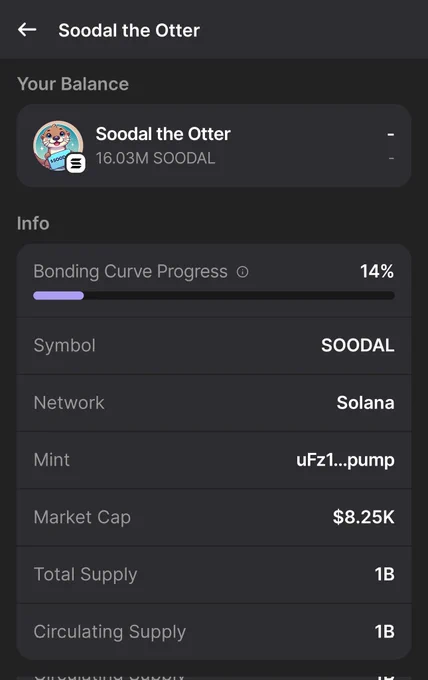
Task: Tap the Info section heading
Action: (x=33, y=223)
